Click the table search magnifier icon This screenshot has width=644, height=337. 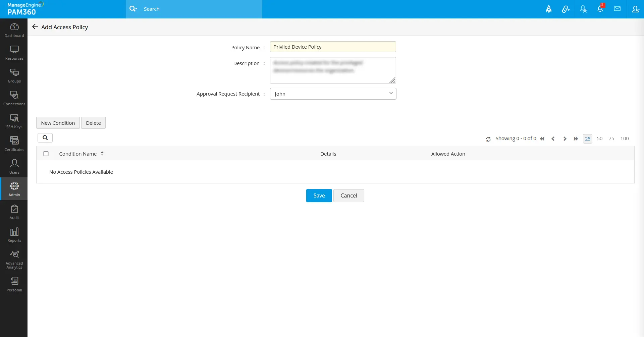click(45, 138)
